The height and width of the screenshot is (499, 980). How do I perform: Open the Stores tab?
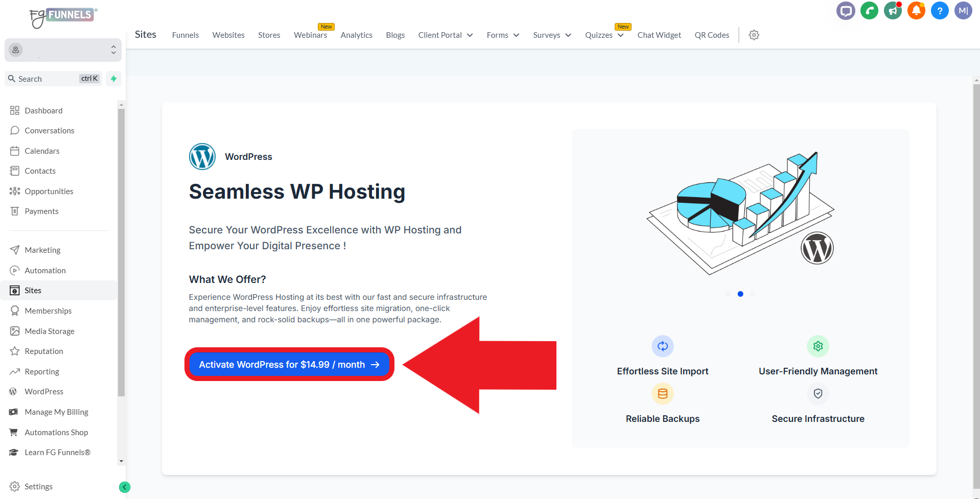coord(269,35)
